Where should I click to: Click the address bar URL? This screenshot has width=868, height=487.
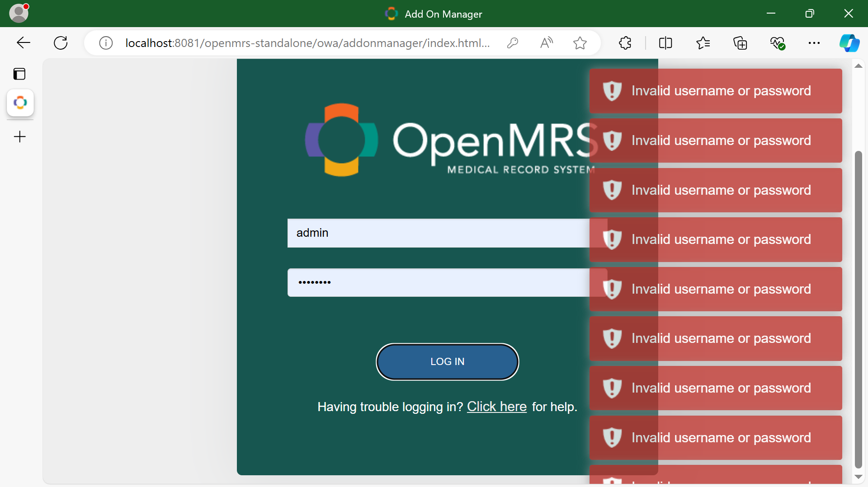307,43
